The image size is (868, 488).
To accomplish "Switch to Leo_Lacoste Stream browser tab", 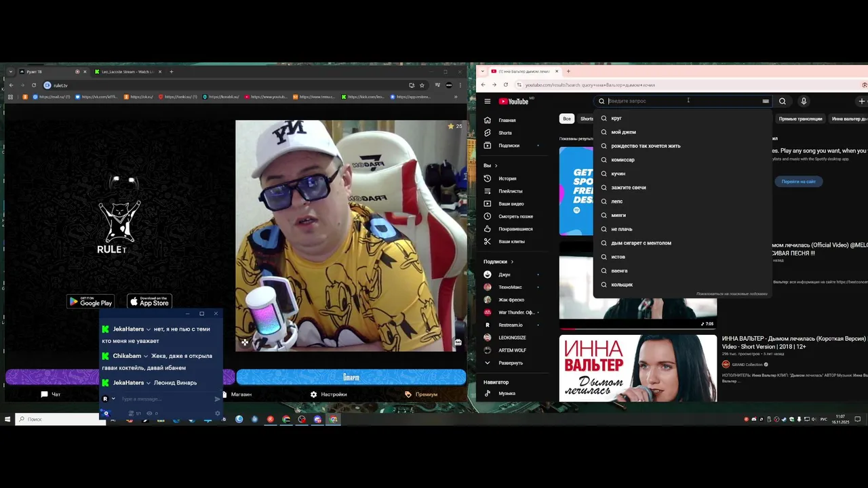I will point(129,71).
